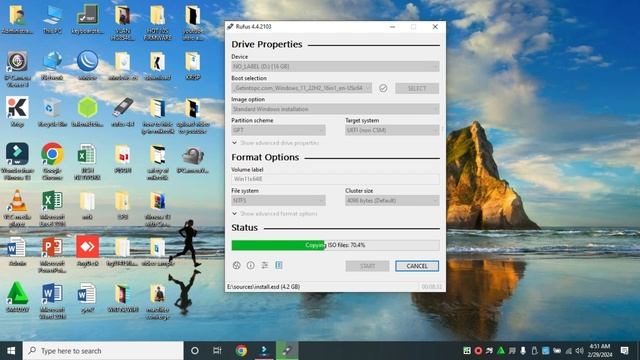The image size is (640, 360).
Task: Open Rufus settings sliders icon
Action: click(x=264, y=265)
